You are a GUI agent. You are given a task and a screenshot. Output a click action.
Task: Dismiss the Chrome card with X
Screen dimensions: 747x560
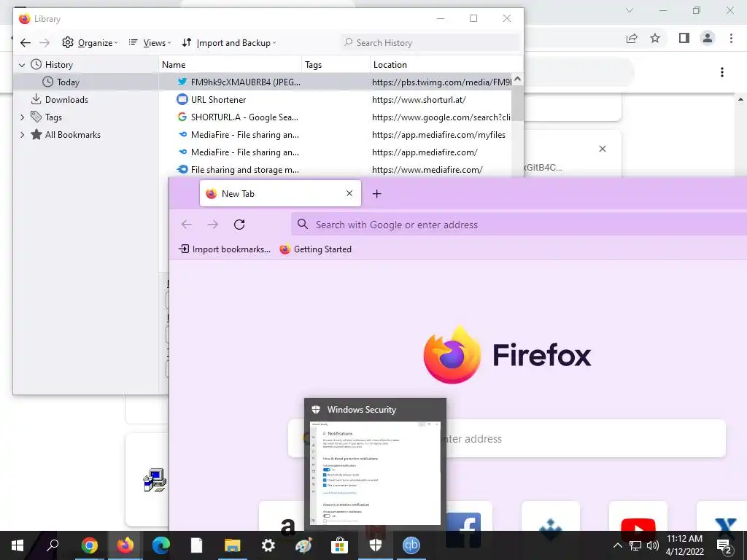pyautogui.click(x=602, y=149)
